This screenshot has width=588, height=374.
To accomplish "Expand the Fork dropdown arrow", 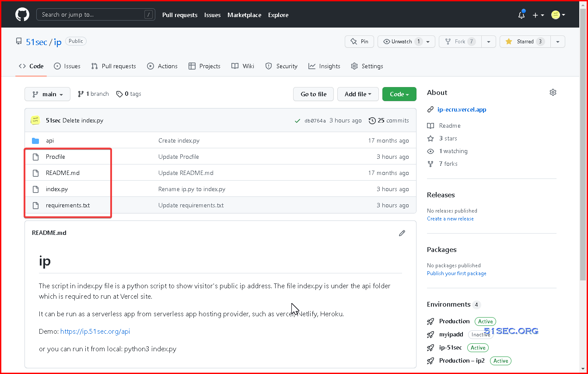I will coord(488,42).
